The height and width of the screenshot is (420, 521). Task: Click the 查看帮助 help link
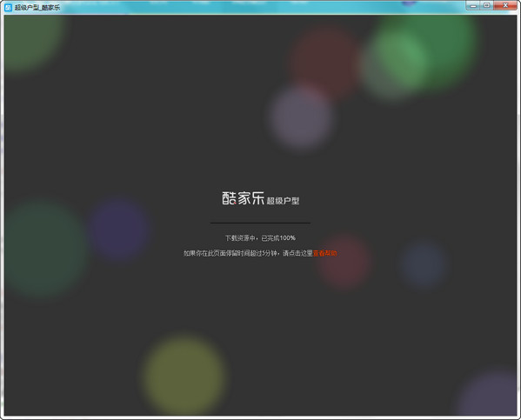pos(324,253)
